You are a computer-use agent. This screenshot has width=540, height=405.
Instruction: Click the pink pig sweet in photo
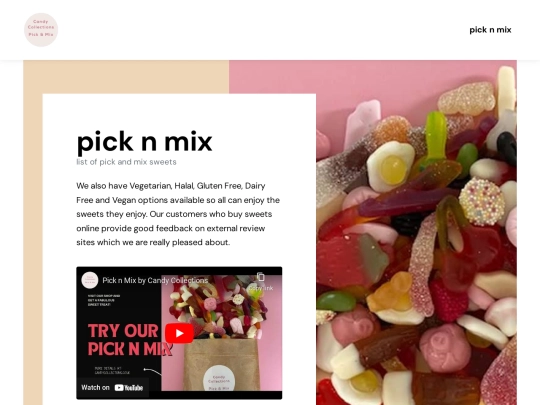445,348
